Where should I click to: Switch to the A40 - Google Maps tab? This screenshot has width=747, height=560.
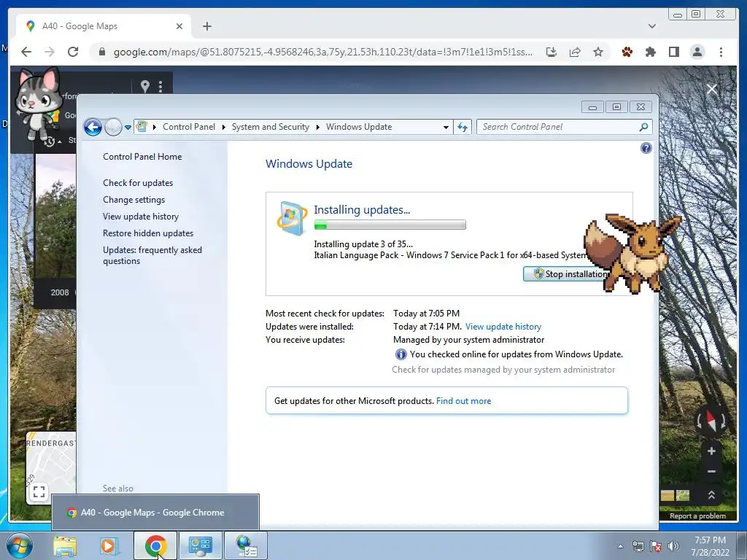click(x=104, y=26)
